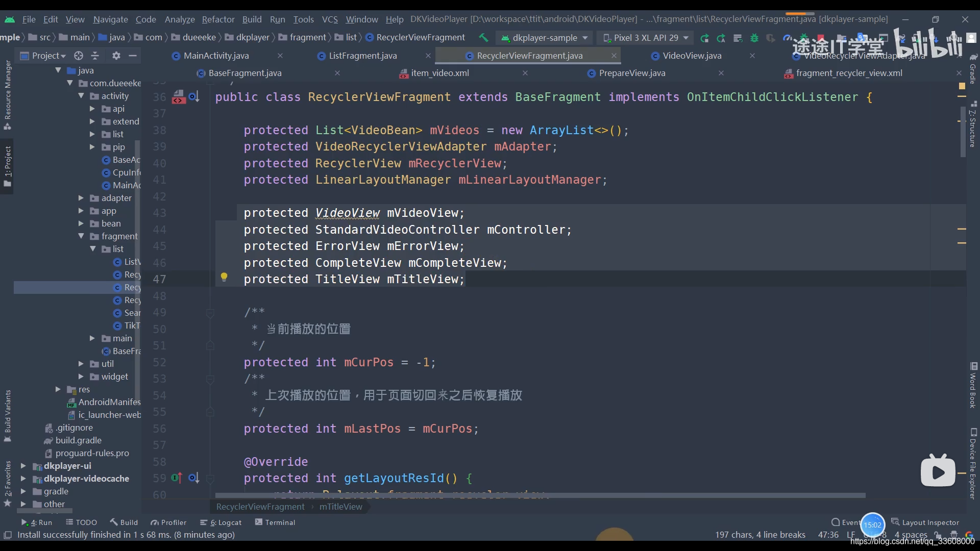Viewport: 980px width, 551px height.
Task: Close the RecyclerViewFragment.java tab
Action: click(x=614, y=56)
